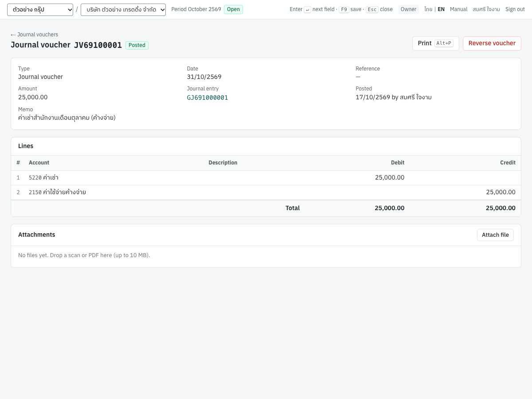Switch language to ไทย
Image resolution: width=532 pixels, height=399 pixels.
(x=428, y=9)
